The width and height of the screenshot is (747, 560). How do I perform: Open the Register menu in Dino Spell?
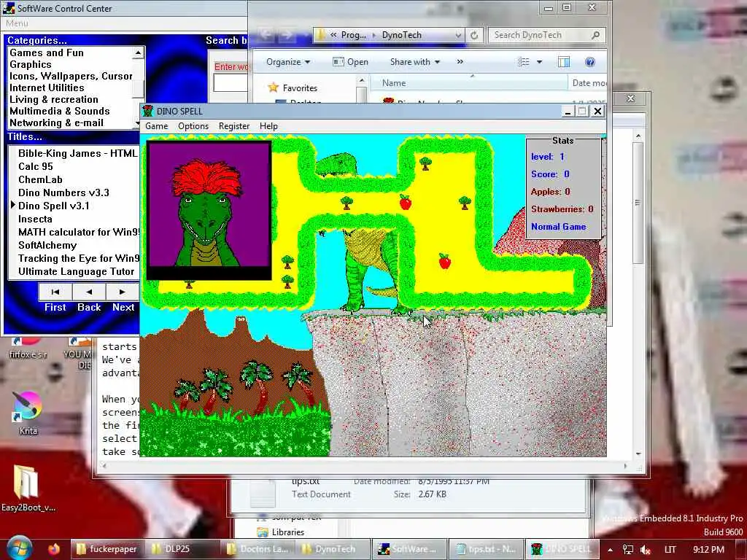tap(234, 126)
